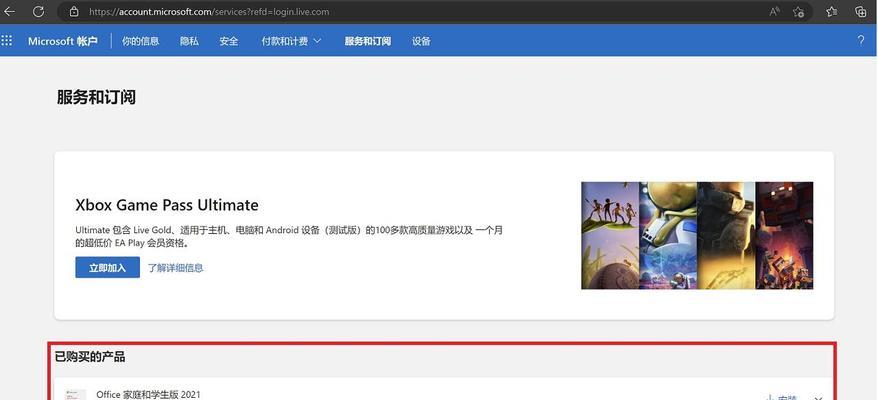The image size is (878, 400).
Task: Open the 设备 tab
Action: pyautogui.click(x=421, y=41)
